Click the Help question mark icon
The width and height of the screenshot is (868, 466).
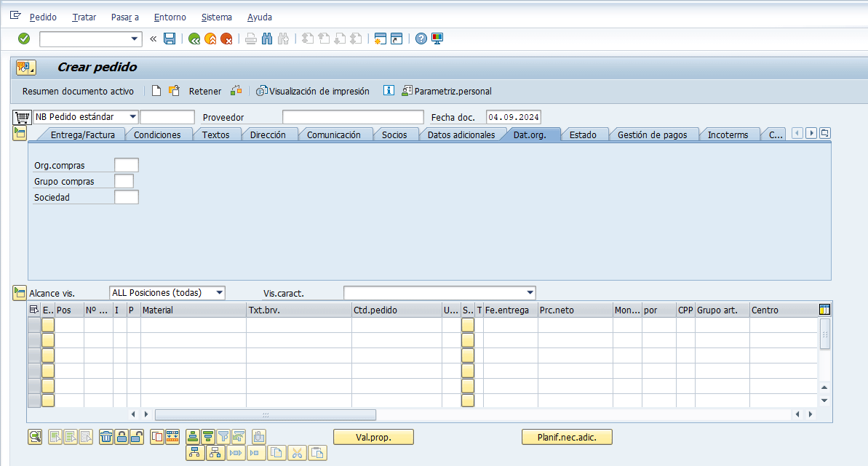click(421, 39)
